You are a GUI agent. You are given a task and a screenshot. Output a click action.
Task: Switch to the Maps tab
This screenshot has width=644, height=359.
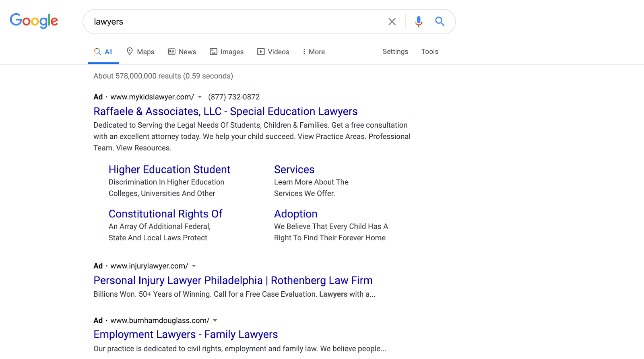(140, 52)
